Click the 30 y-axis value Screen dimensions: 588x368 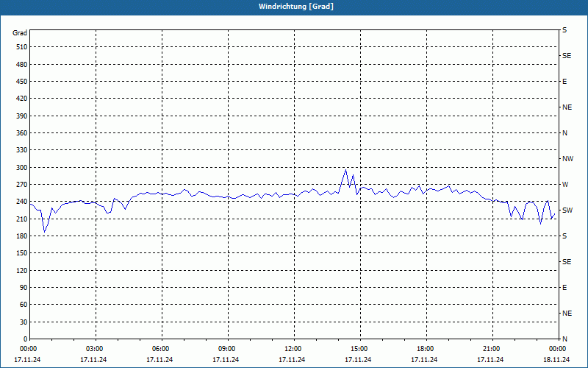pyautogui.click(x=24, y=322)
